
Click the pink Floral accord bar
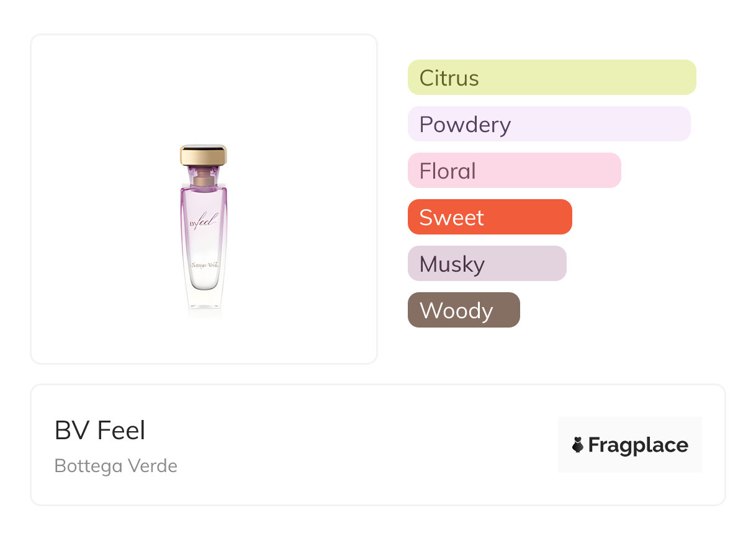click(514, 171)
